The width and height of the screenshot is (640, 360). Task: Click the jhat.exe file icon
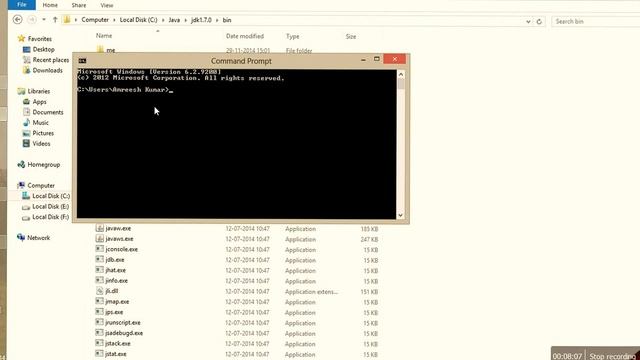[99, 270]
